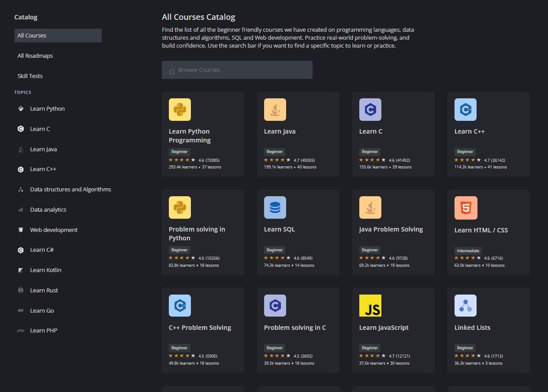Image resolution: width=548 pixels, height=392 pixels.
Task: Choose Data structures and Algorithms topic
Action: coord(70,190)
